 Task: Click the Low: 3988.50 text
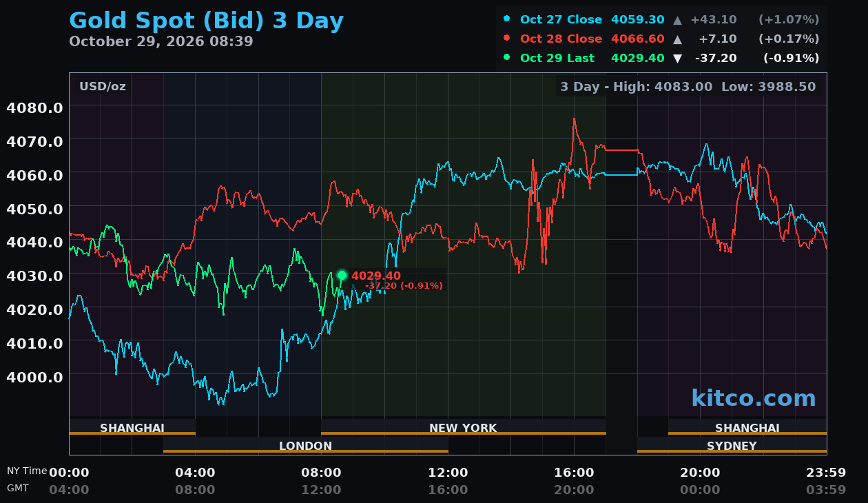click(x=769, y=87)
